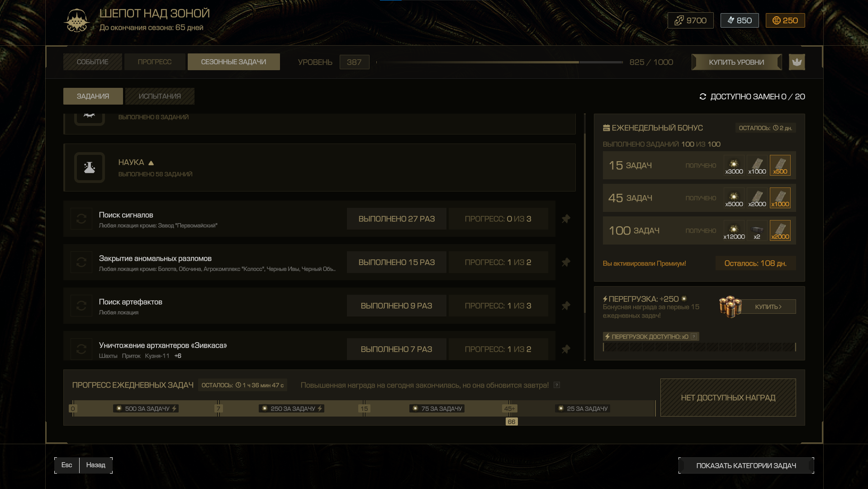The image size is (868, 489).
Task: Click 'Вы активировали Премиум!' text
Action: coord(644,264)
